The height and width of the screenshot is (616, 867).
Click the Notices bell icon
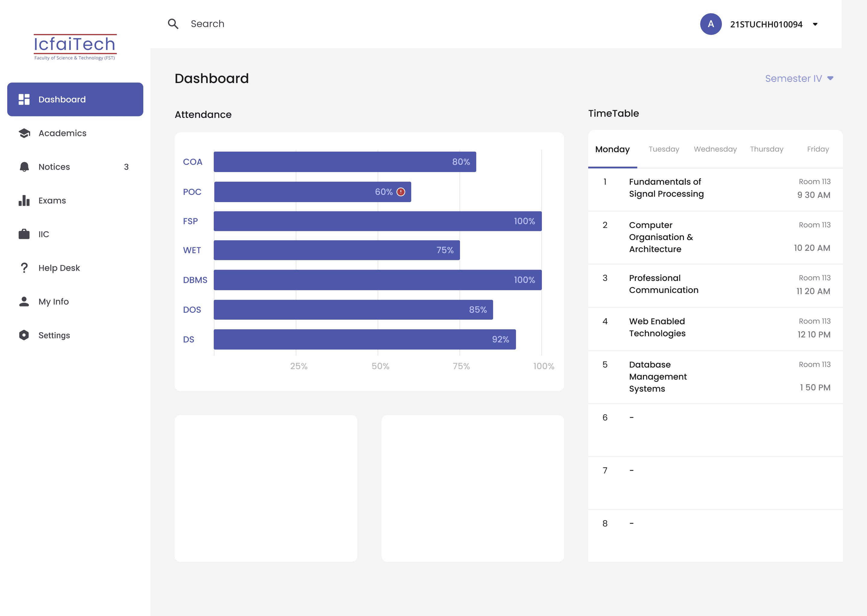click(24, 167)
